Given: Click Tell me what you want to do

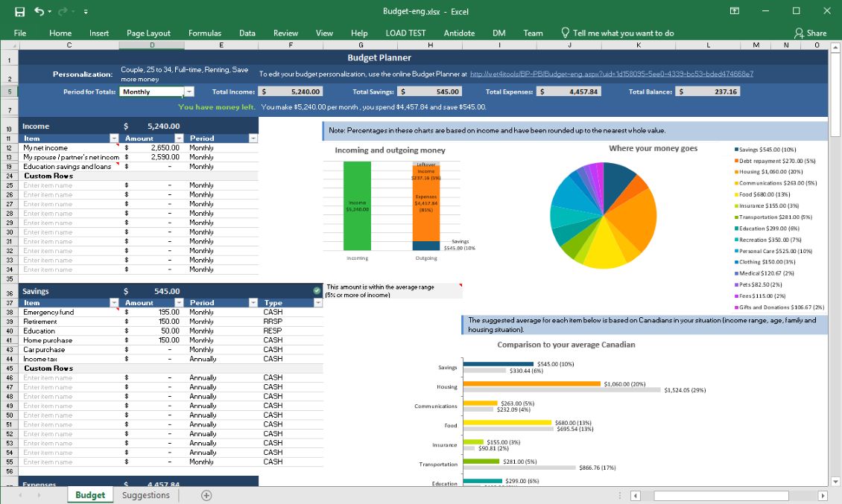Looking at the screenshot, I should click(623, 34).
